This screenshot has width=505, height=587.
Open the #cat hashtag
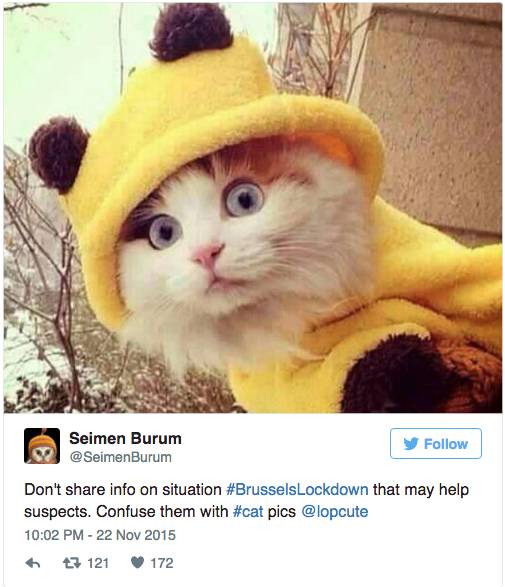[248, 511]
